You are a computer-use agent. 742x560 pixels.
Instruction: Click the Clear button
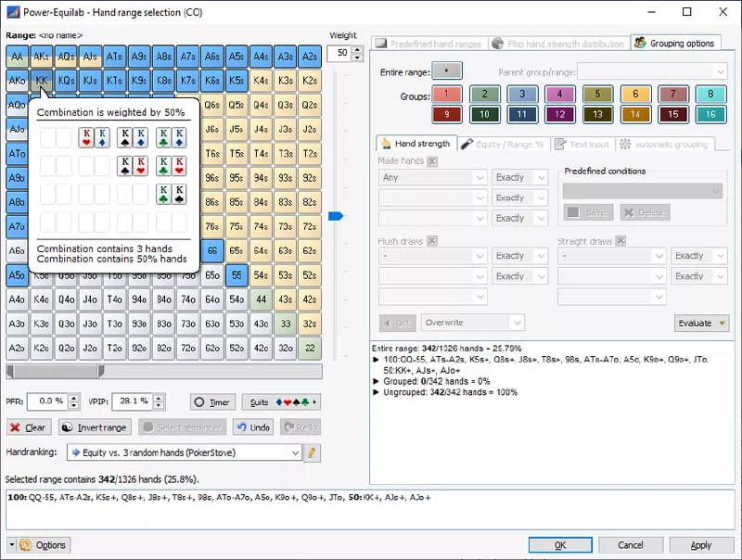pos(29,427)
